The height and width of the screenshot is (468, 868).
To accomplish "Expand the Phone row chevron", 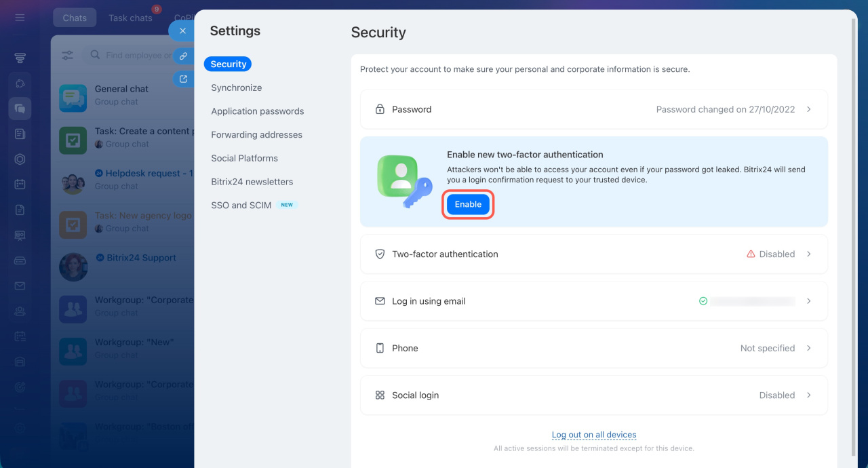I will tap(809, 348).
